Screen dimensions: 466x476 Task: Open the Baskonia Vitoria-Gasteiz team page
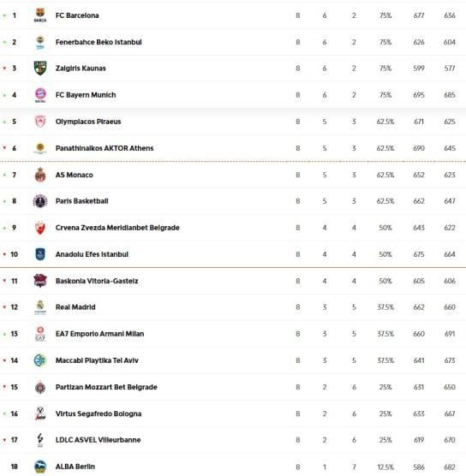coord(97,281)
